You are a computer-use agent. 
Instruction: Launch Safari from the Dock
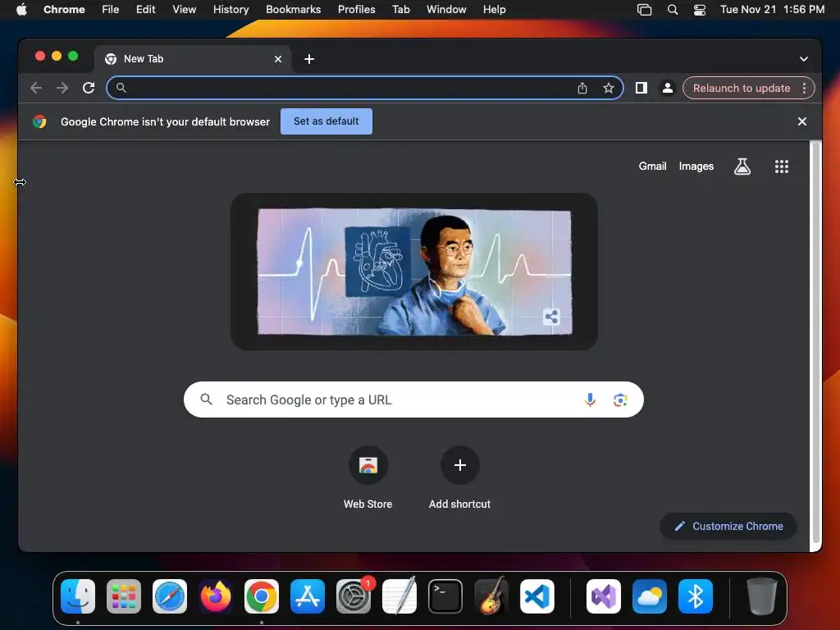click(x=170, y=596)
